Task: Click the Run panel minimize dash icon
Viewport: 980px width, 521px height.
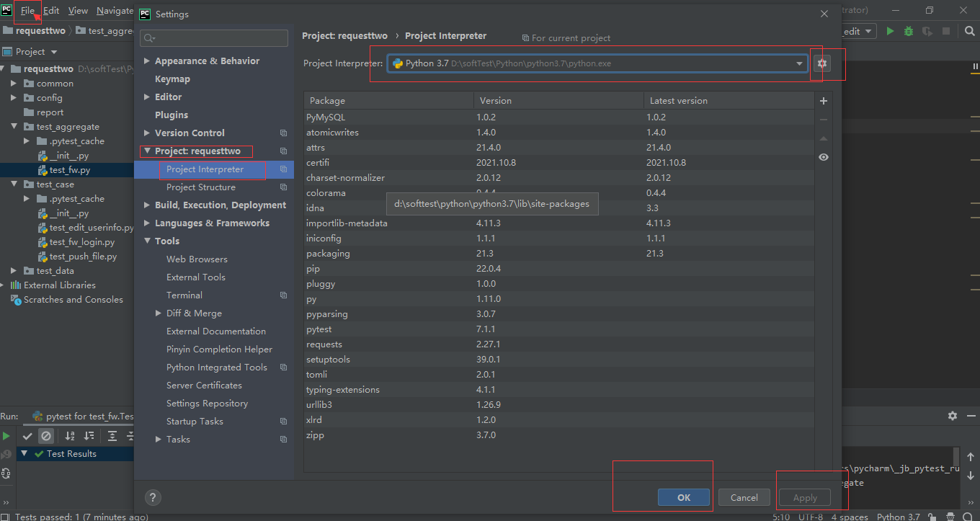Action: tap(970, 416)
